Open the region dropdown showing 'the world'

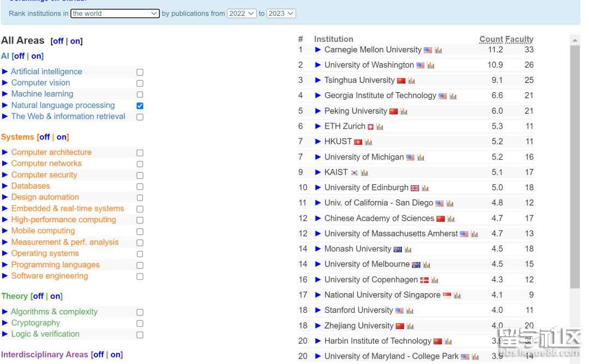coord(115,14)
